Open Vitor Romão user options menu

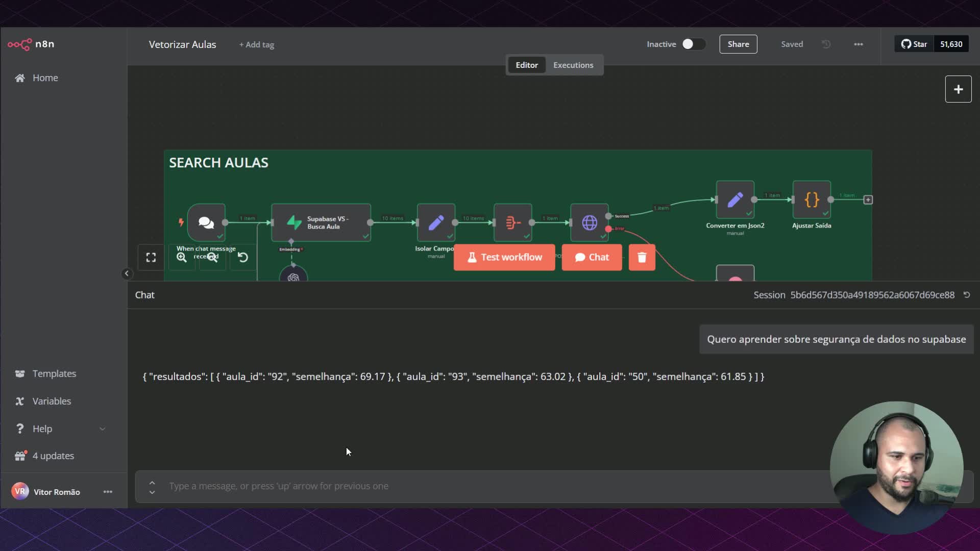(108, 492)
